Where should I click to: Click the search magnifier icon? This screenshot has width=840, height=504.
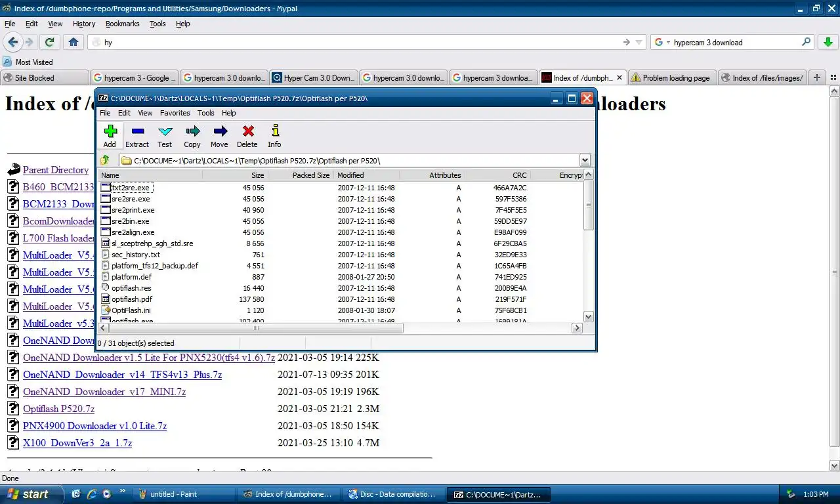click(807, 42)
